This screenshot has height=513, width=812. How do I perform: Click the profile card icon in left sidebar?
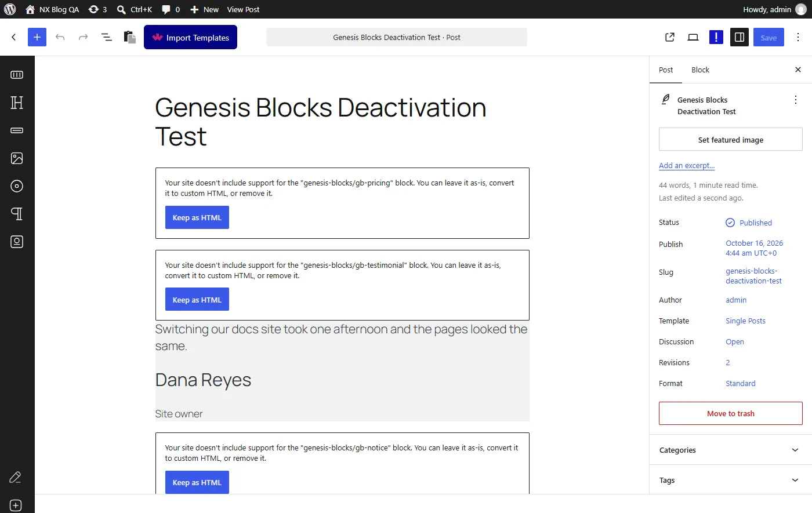(17, 242)
